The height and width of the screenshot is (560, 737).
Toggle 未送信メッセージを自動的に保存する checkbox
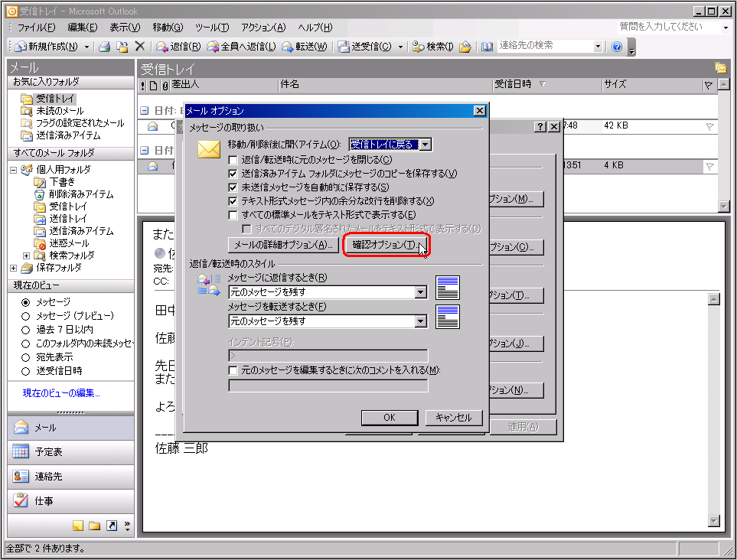[233, 187]
